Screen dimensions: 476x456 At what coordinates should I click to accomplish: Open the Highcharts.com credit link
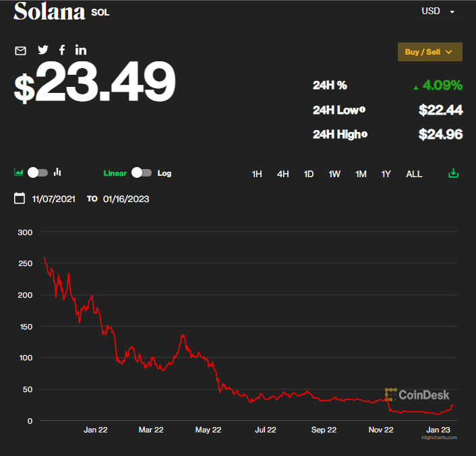pos(440,438)
